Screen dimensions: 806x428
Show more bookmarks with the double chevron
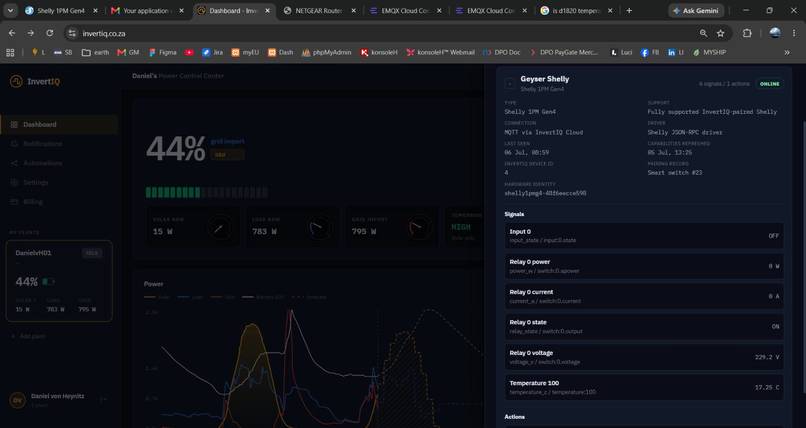[787, 52]
